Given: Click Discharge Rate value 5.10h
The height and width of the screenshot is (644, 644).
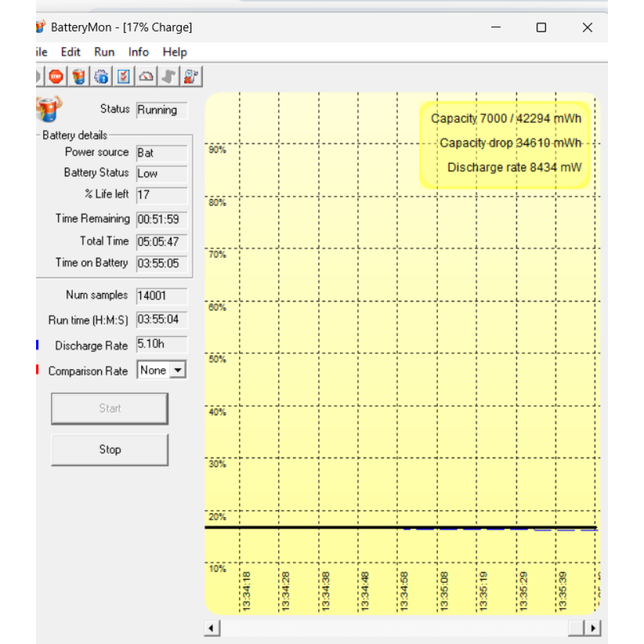Looking at the screenshot, I should 162,344.
